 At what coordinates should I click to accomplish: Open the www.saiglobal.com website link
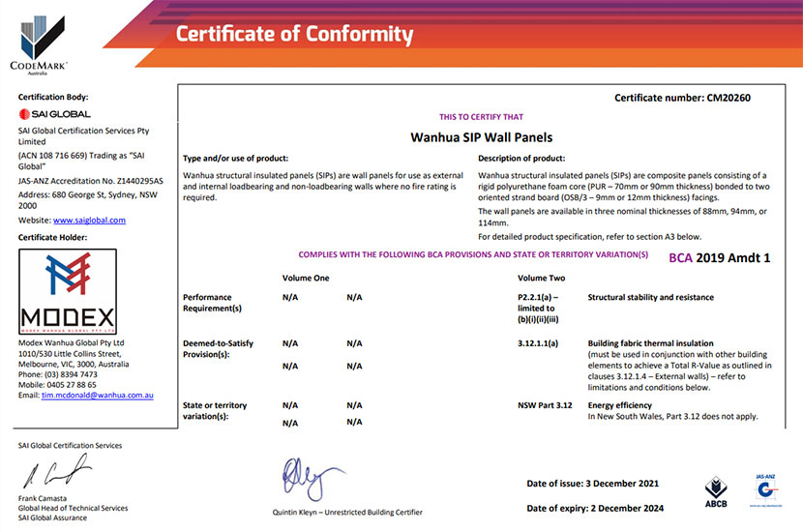pos(91,220)
